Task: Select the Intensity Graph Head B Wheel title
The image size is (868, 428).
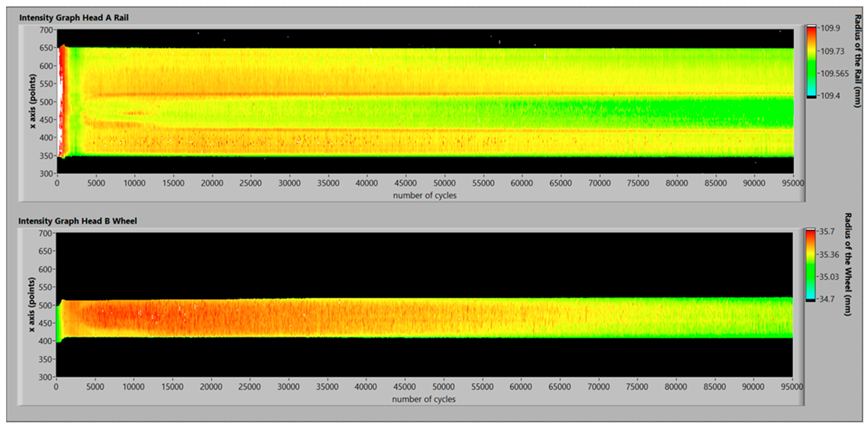Action: (78, 221)
